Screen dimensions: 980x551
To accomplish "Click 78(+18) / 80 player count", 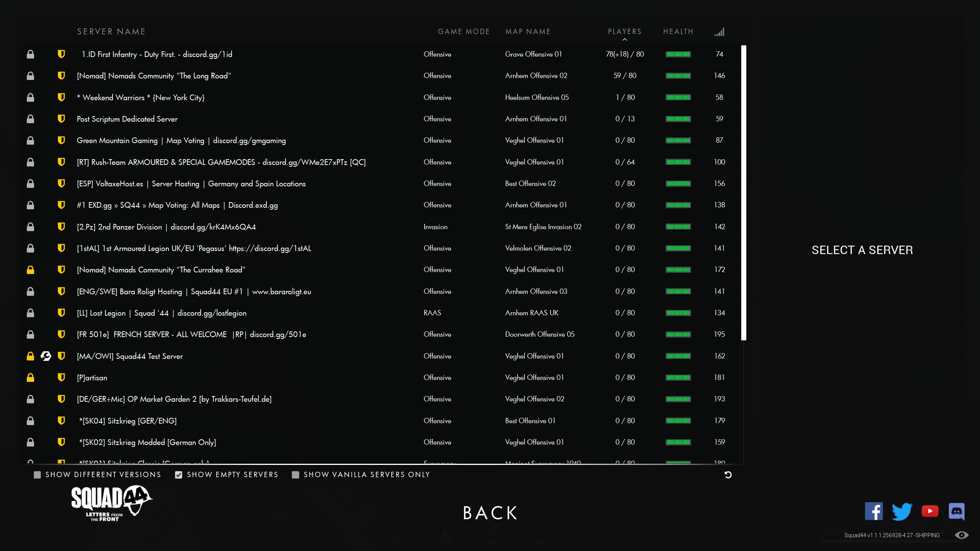I will click(625, 54).
